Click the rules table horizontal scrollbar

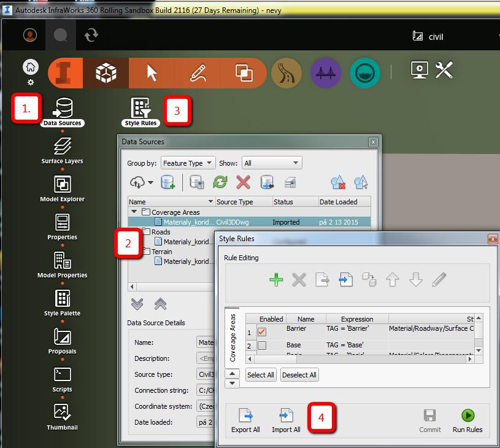tap(360, 359)
